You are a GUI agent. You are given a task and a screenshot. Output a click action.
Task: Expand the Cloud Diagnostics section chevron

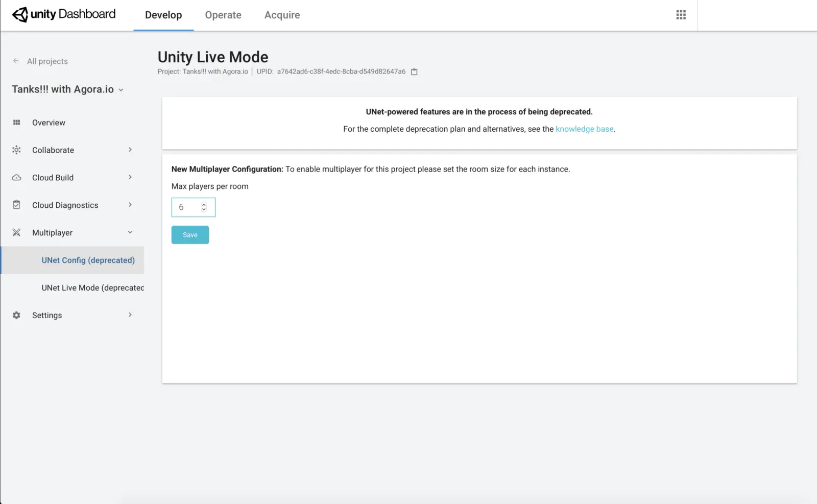pos(130,205)
